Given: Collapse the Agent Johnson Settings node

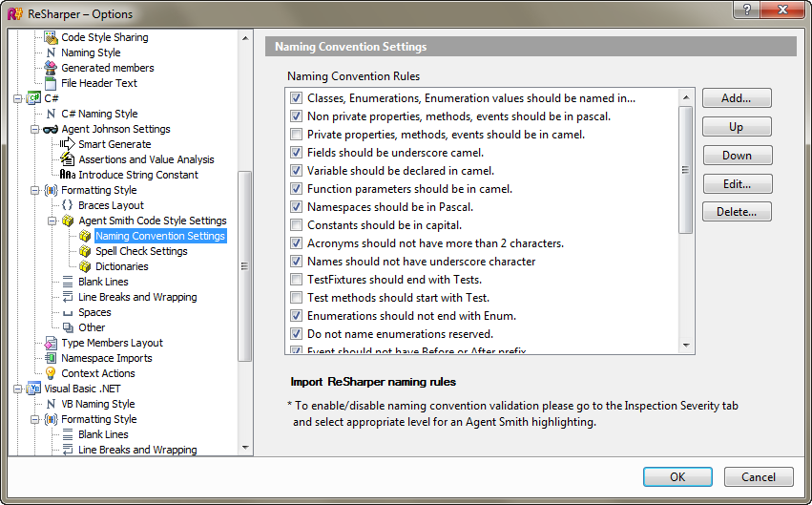Looking at the screenshot, I should click(x=34, y=129).
